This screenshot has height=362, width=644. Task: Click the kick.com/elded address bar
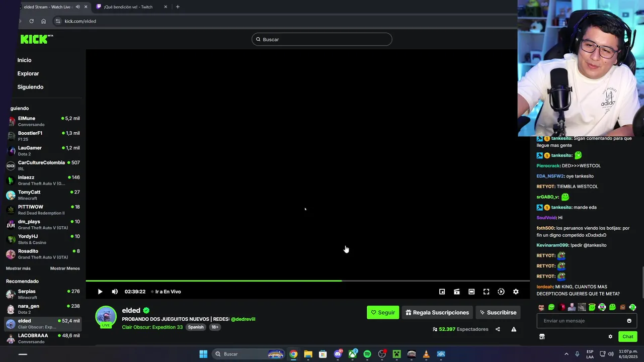[284, 21]
